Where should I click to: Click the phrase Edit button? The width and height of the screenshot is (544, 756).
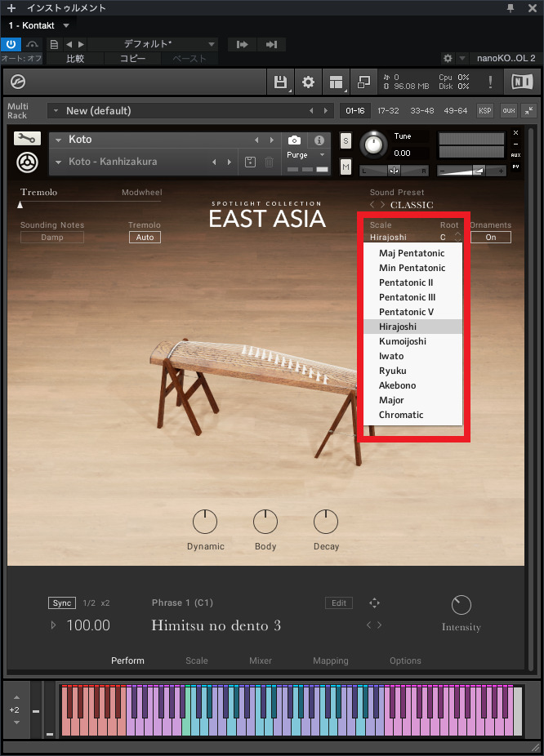tap(338, 603)
